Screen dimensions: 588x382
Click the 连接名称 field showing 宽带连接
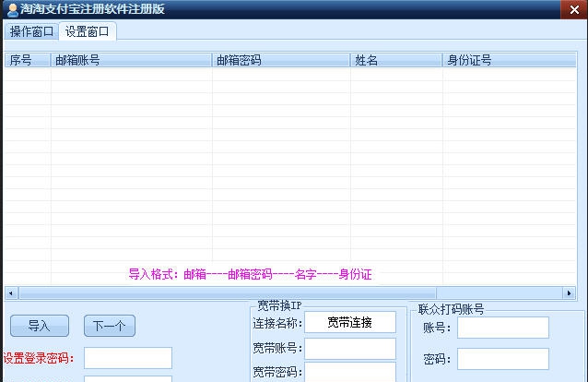point(350,322)
